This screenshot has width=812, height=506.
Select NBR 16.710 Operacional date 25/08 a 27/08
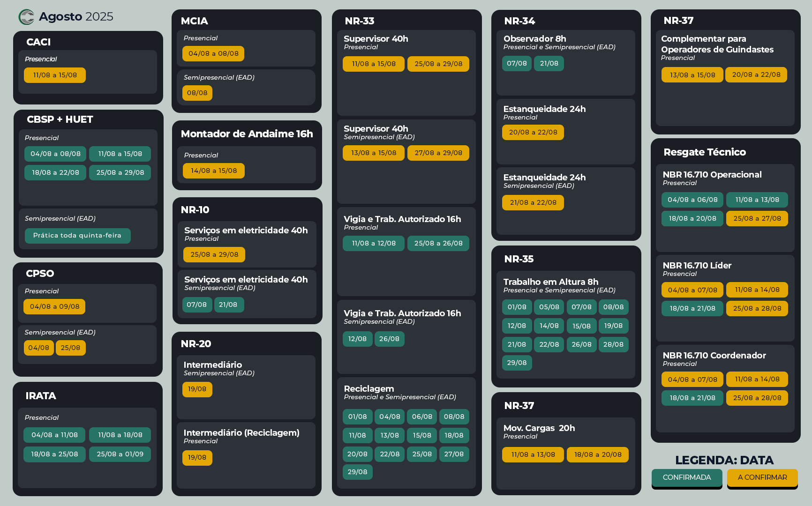757,218
